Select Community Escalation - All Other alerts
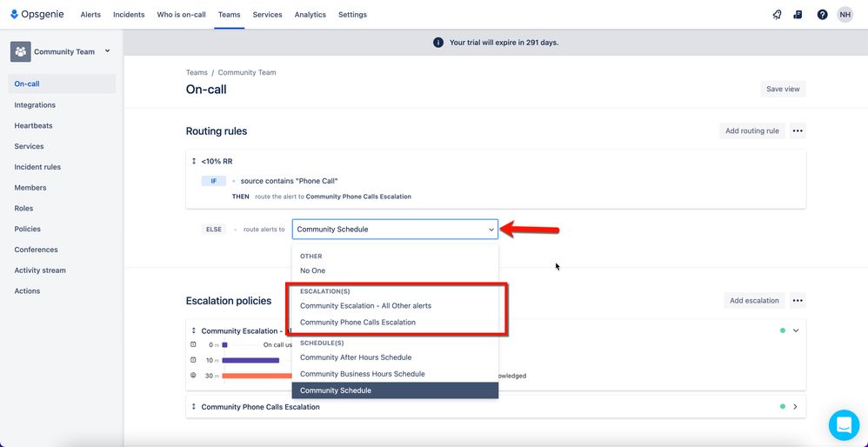 [395, 305]
